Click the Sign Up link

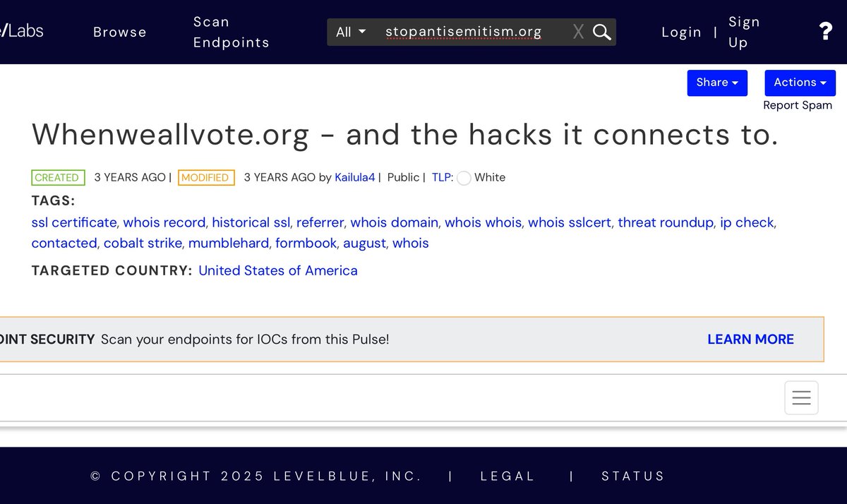pyautogui.click(x=743, y=32)
